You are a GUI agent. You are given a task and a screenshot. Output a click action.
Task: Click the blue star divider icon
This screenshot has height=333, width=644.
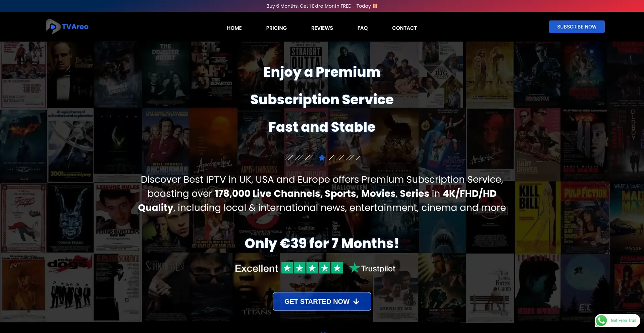tap(322, 158)
